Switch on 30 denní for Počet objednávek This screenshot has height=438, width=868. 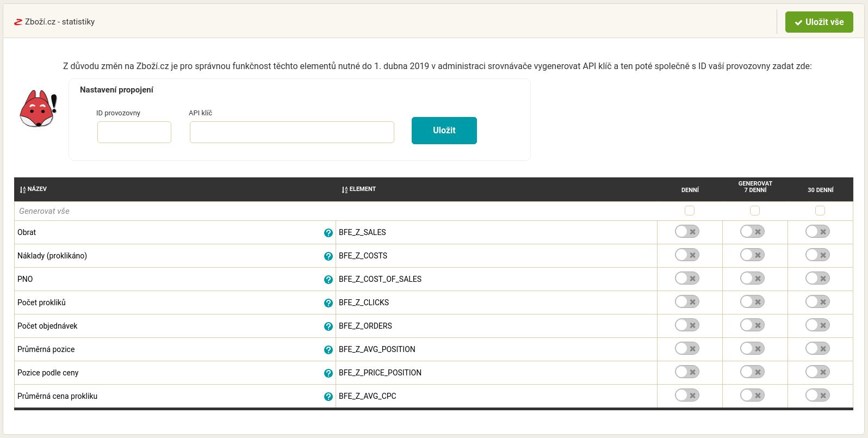[x=817, y=325]
